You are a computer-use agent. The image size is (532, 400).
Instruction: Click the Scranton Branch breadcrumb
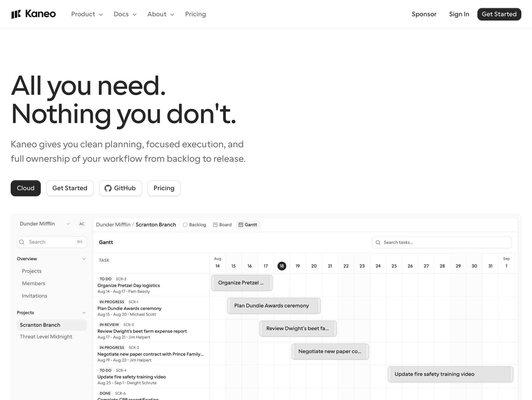point(156,225)
